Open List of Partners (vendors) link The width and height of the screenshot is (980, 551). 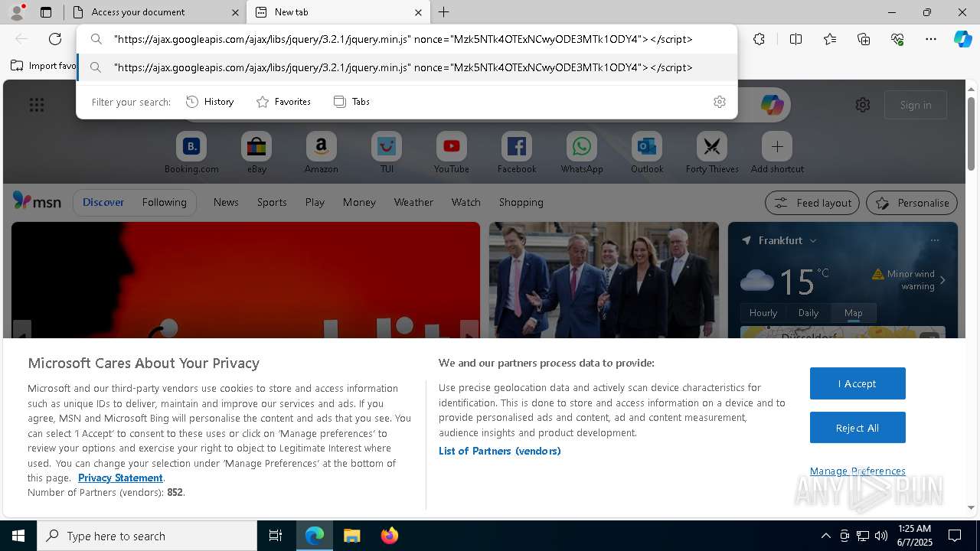[x=499, y=451]
